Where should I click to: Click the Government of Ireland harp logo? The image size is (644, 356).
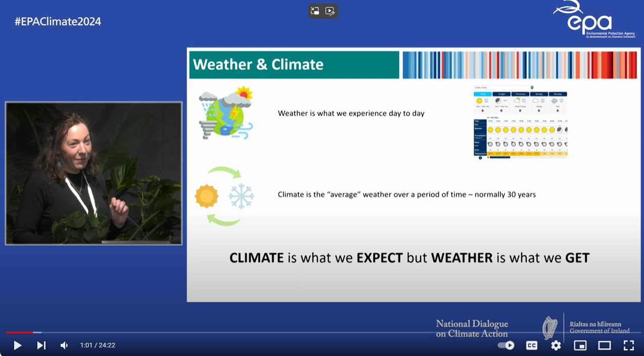(x=549, y=328)
